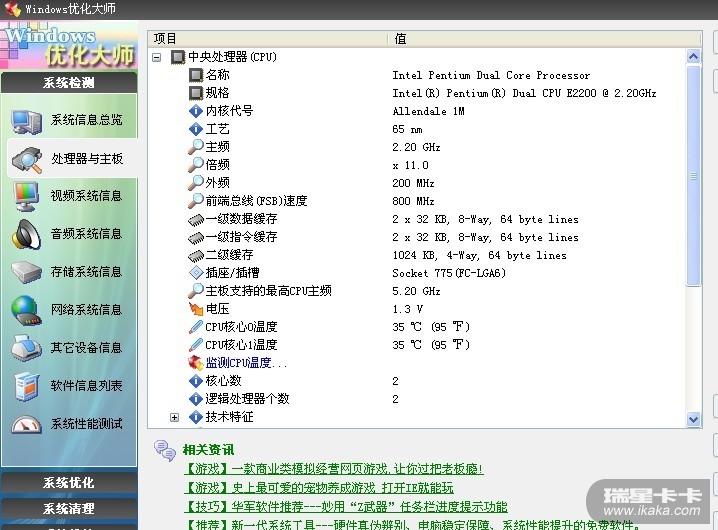Click value Allendale 1M

click(429, 111)
